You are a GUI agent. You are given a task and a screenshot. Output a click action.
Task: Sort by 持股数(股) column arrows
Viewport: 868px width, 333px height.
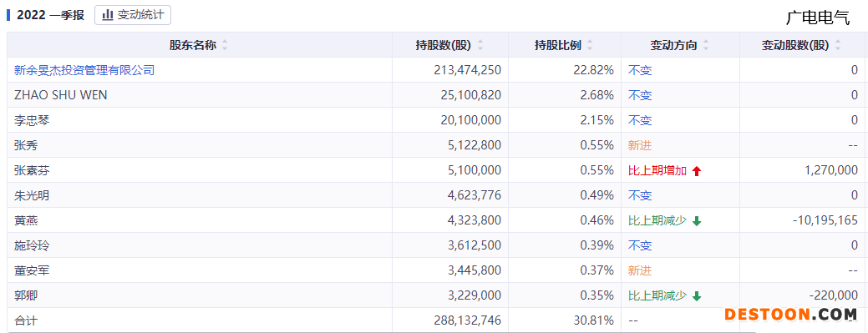click(480, 46)
